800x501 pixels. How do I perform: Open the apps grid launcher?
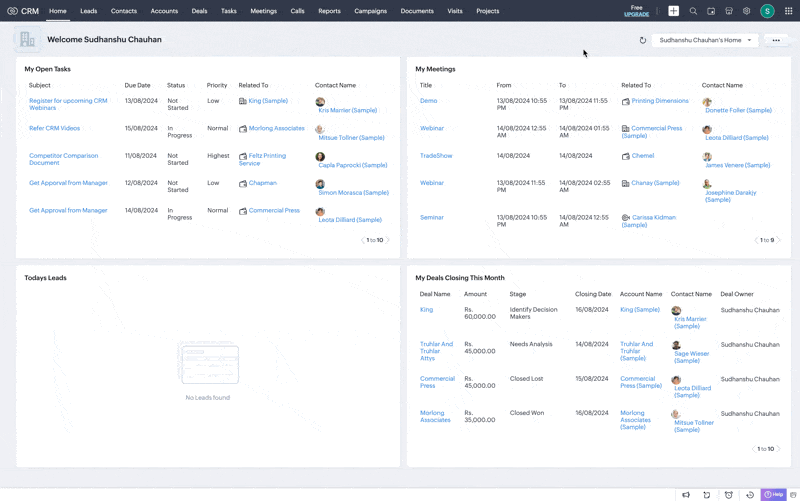(x=788, y=11)
